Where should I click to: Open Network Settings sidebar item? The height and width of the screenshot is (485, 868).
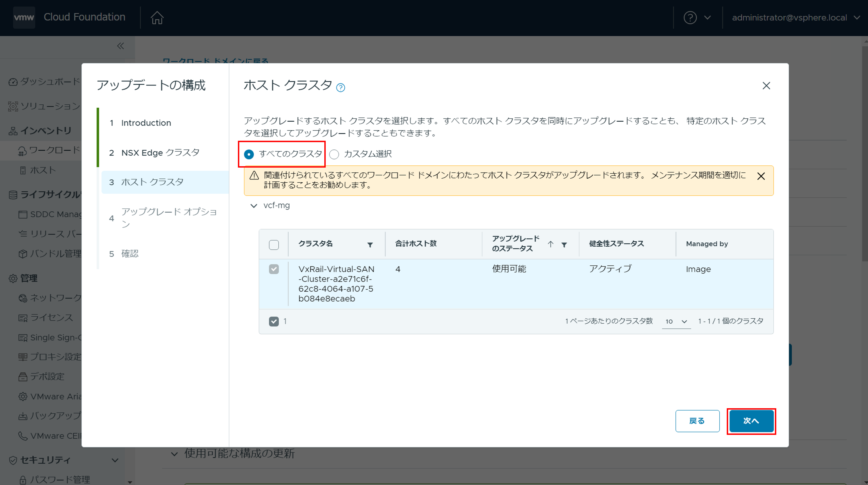(x=50, y=298)
